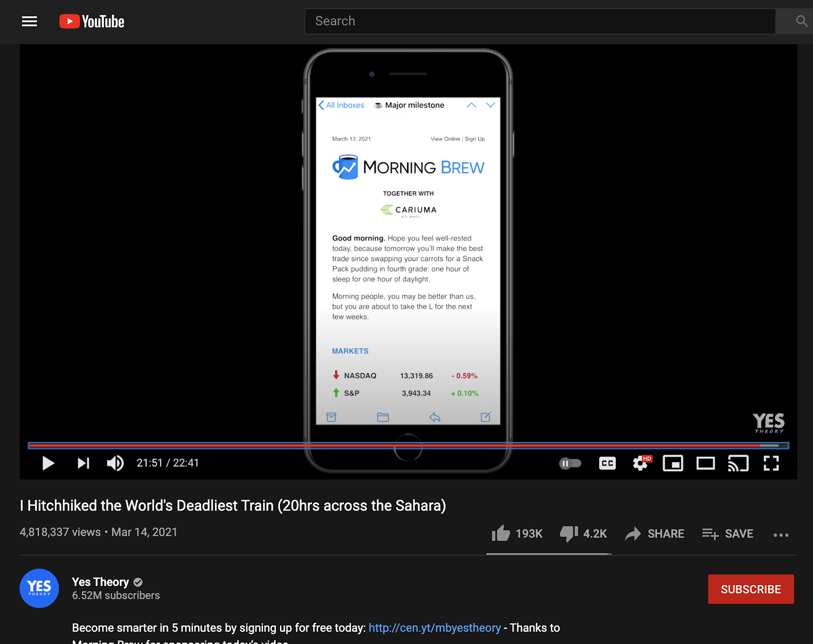Viewport: 813px width, 644px height.
Task: Seek on the red video progress bar
Action: tap(408, 445)
